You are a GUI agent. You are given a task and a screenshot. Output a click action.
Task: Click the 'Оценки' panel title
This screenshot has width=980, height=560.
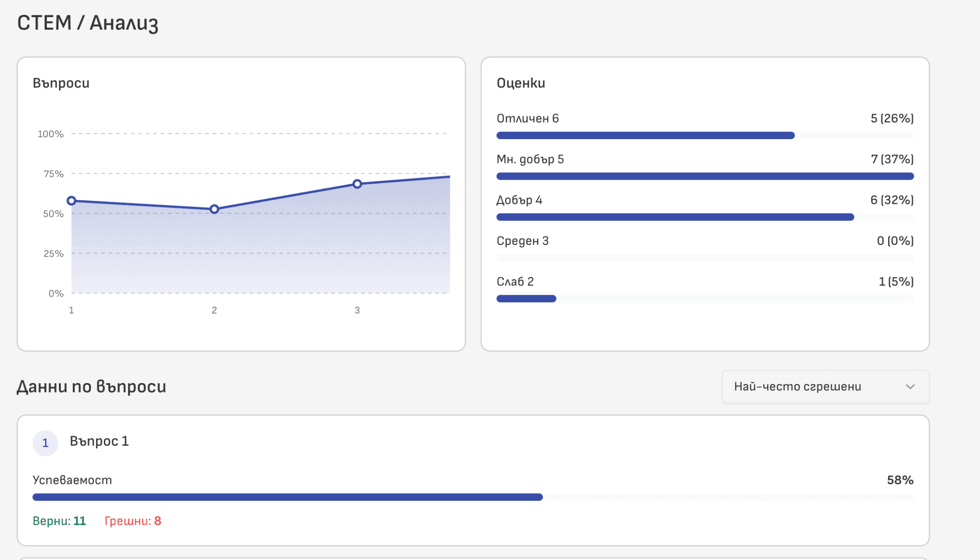tap(521, 83)
